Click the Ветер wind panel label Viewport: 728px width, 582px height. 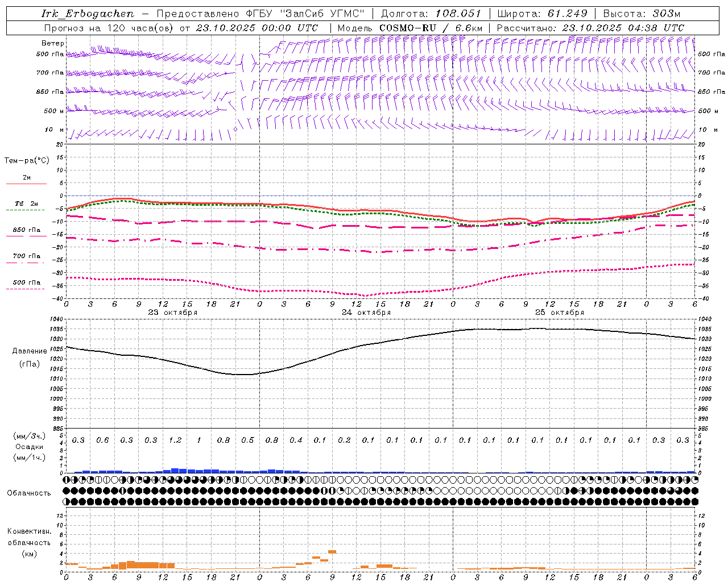click(x=53, y=43)
